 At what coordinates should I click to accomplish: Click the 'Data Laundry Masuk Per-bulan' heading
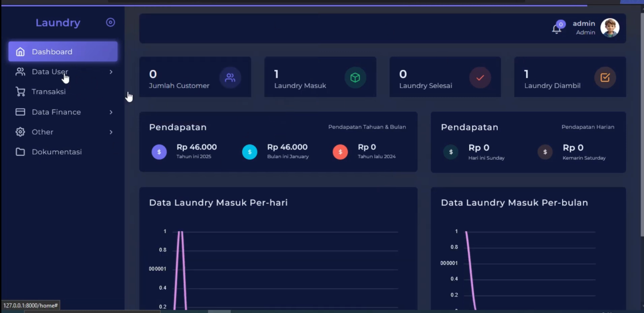click(514, 203)
